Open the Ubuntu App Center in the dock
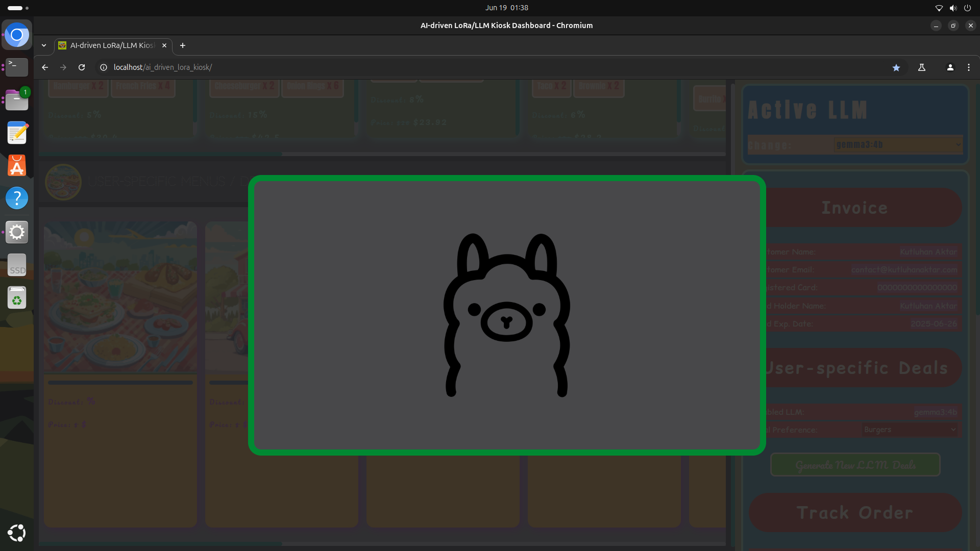Image resolution: width=980 pixels, height=551 pixels. pyautogui.click(x=17, y=165)
